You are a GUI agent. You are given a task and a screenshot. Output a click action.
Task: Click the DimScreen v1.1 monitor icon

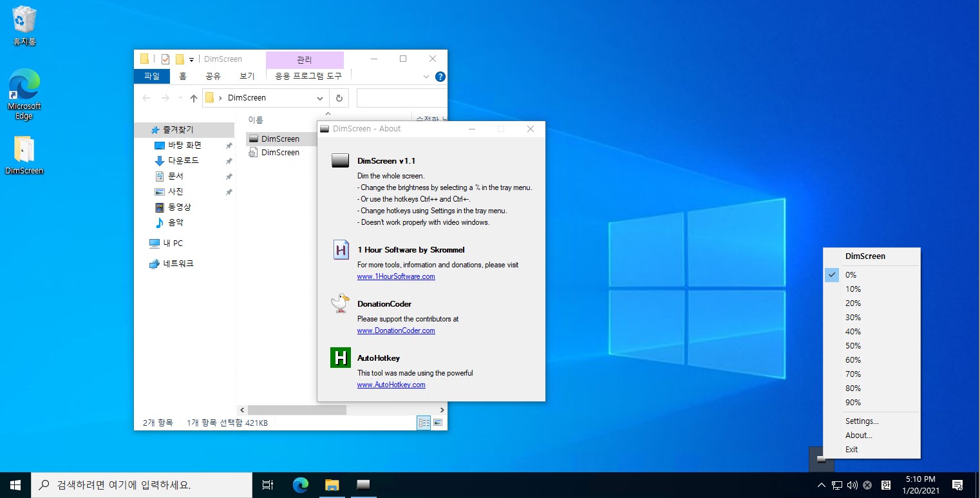pyautogui.click(x=340, y=160)
